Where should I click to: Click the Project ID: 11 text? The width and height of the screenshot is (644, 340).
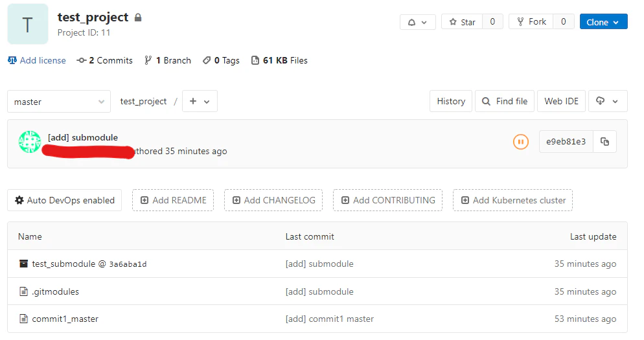[x=84, y=32]
